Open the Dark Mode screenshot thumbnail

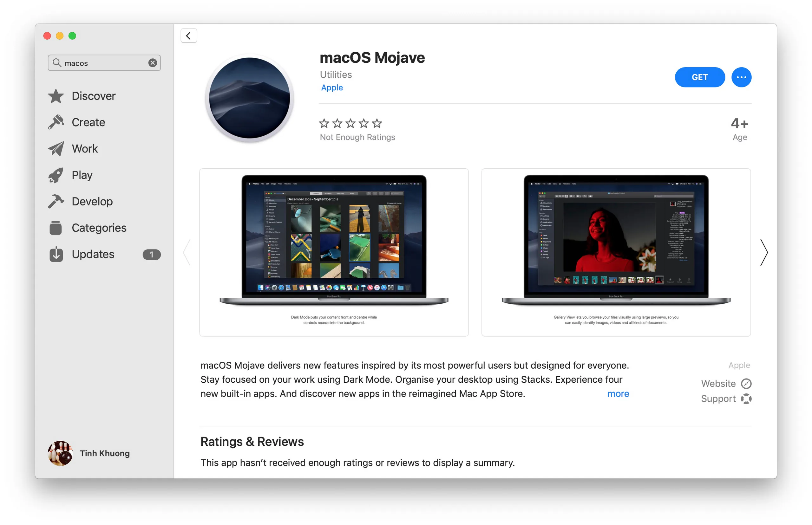pyautogui.click(x=334, y=252)
